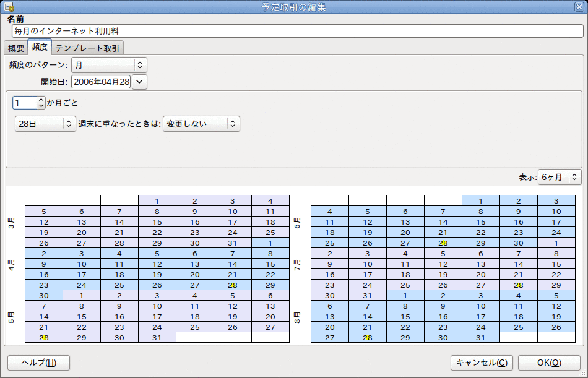The image size is (588, 378).
Task: Open the 変更しない weekend adjustment dropdown
Action: tap(201, 124)
